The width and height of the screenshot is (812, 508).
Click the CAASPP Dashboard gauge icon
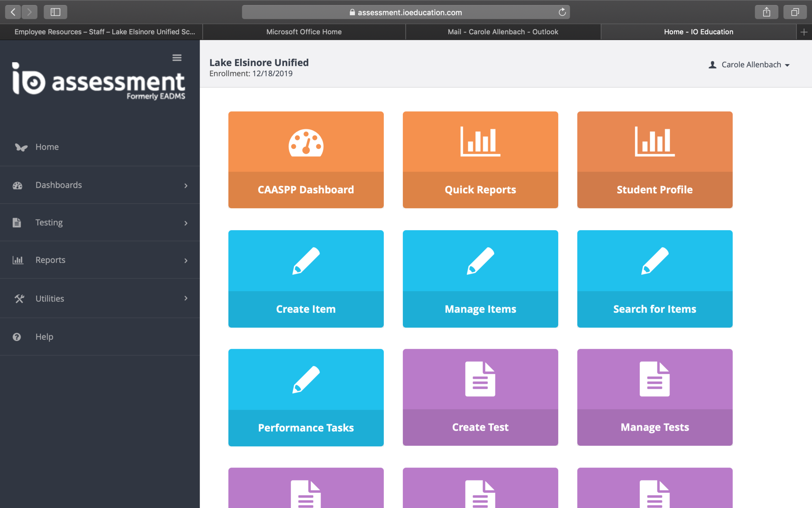click(x=306, y=142)
